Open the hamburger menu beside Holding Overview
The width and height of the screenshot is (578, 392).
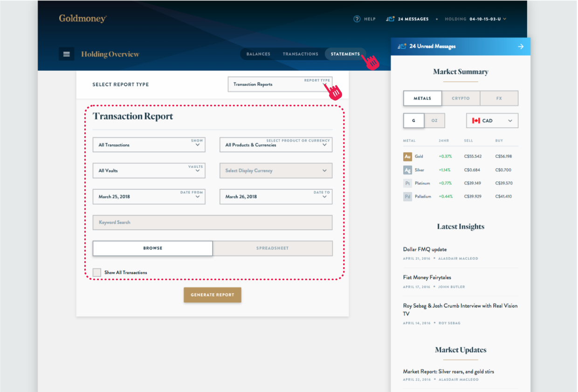click(x=66, y=54)
